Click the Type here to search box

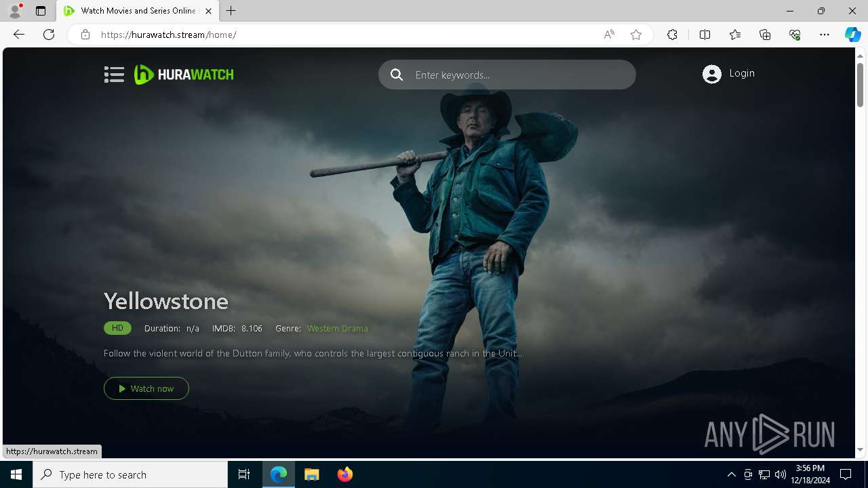coord(130,474)
